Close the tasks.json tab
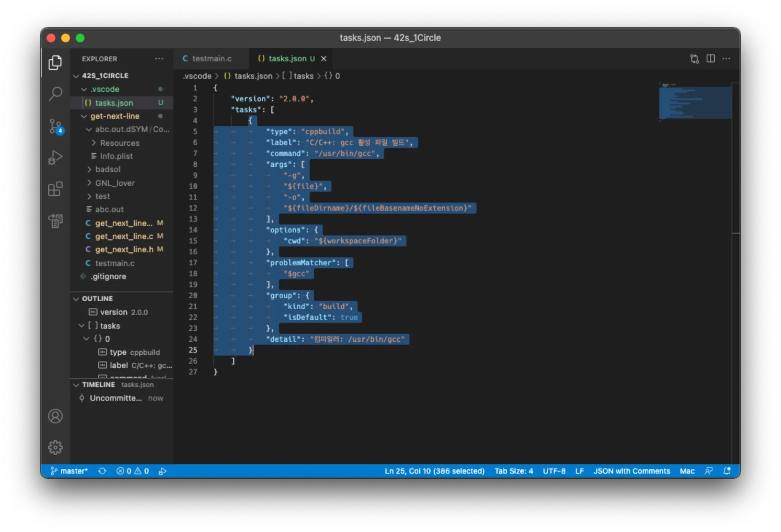This screenshot has height=532, width=781. pos(324,59)
